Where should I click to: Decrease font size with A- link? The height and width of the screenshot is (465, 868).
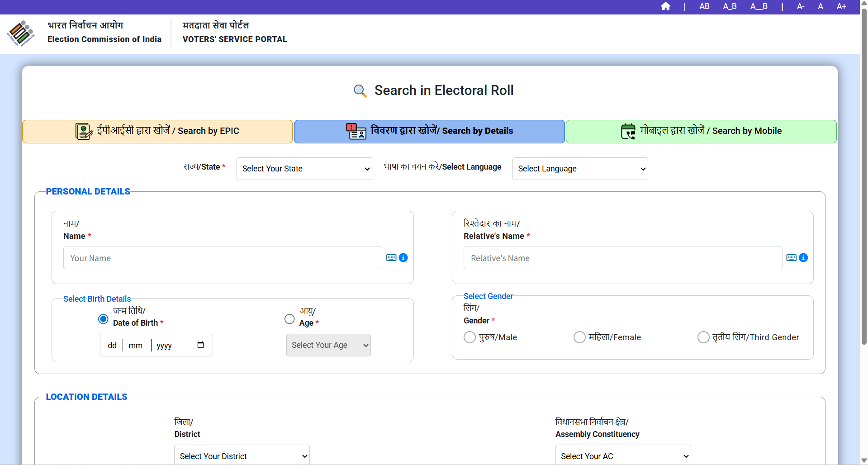(x=800, y=6)
